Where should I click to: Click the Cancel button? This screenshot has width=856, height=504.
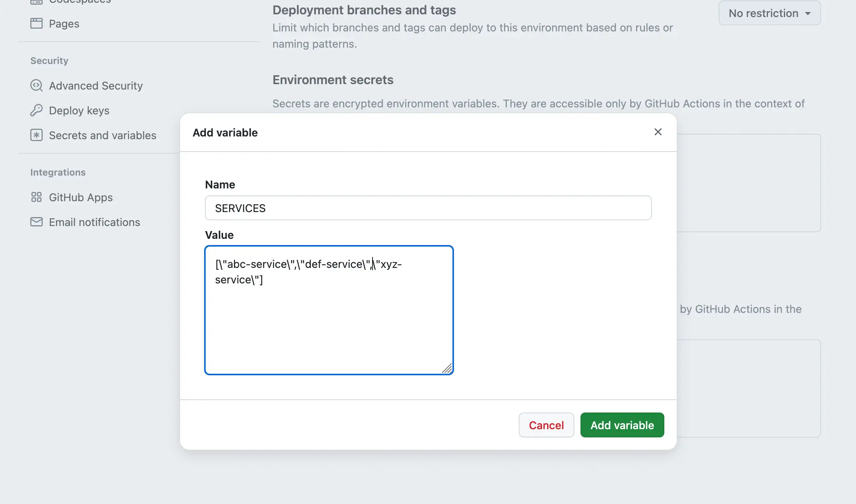546,425
